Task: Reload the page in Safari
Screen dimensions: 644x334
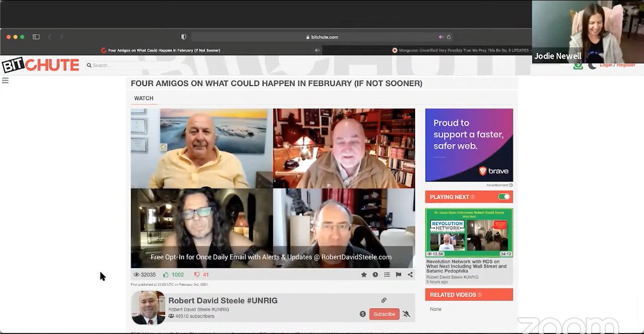Action: pyautogui.click(x=449, y=37)
